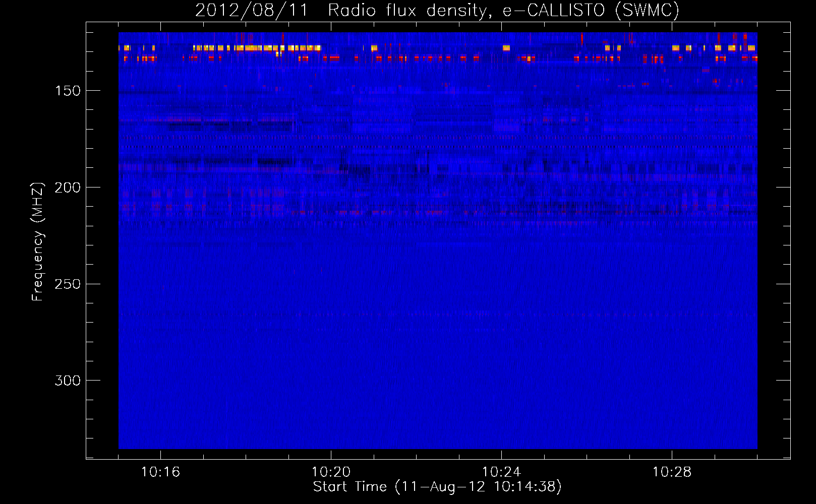Click the 10:24 time tick label

coord(501,472)
